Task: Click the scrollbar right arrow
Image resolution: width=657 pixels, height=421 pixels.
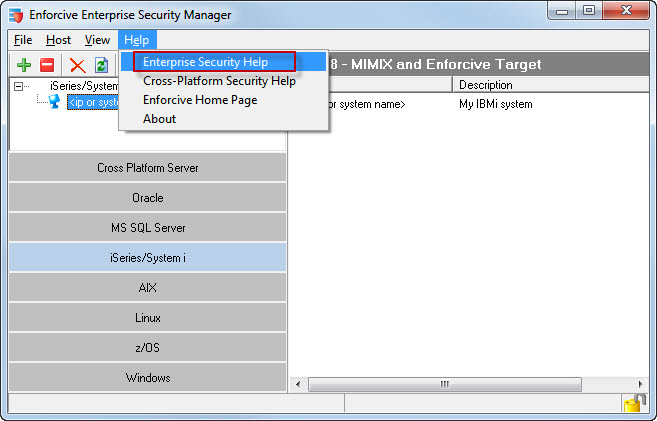Action: coord(641,384)
